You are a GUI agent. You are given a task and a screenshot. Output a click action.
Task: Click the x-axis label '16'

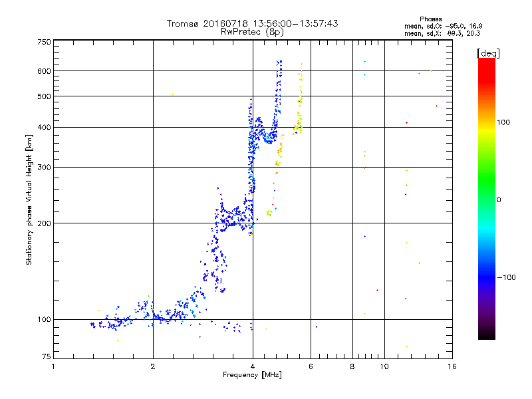pos(452,366)
